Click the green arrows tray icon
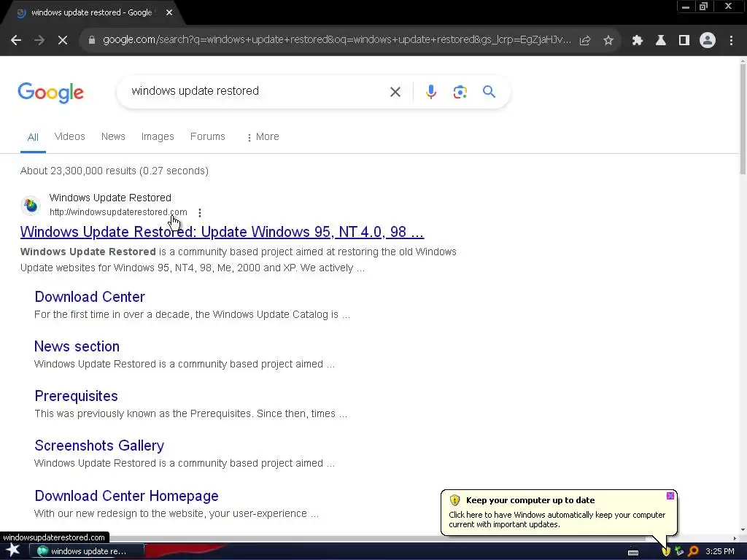The height and width of the screenshot is (560, 747). click(679, 551)
